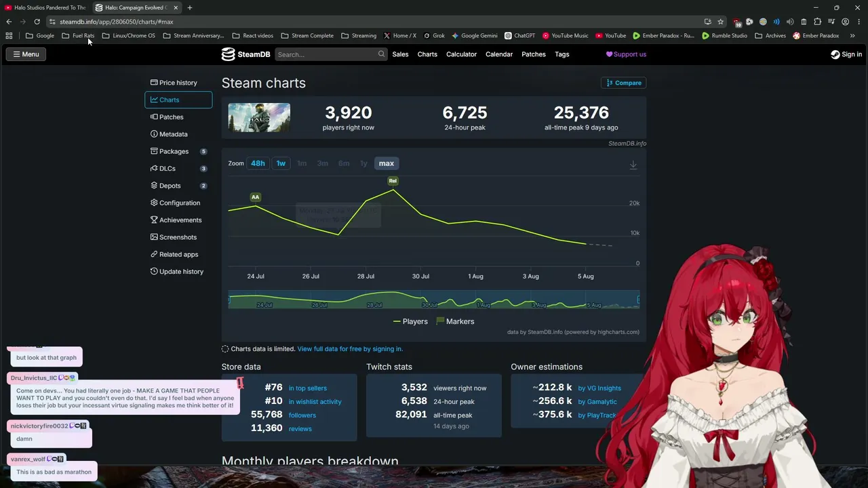Expand the Linux/Chrome OS bookmarks folder
Image resolution: width=868 pixels, height=488 pixels.
click(129, 35)
